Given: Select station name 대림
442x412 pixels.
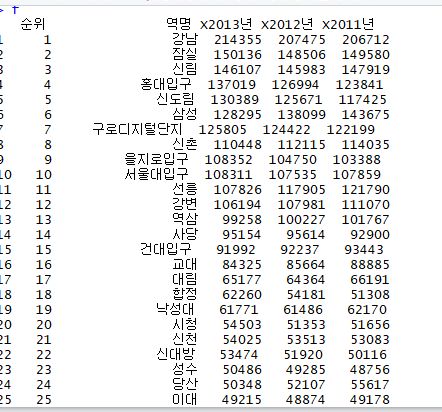Looking at the screenshot, I should (185, 279).
